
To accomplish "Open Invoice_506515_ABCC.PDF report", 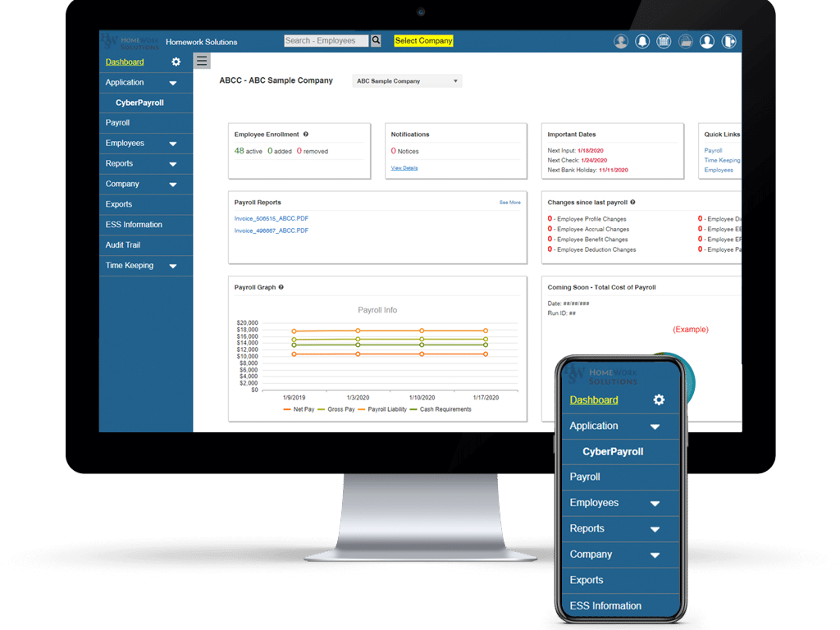I will [271, 218].
